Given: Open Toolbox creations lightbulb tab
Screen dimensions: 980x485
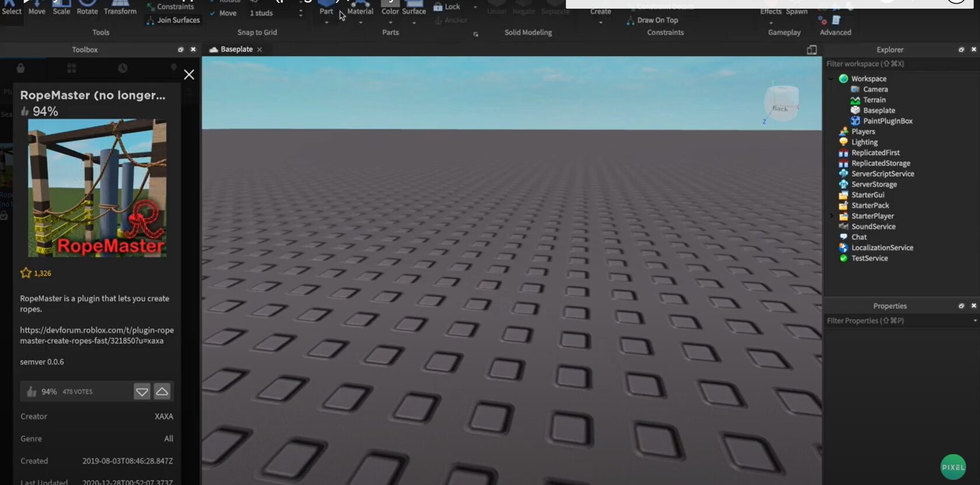Looking at the screenshot, I should [173, 68].
